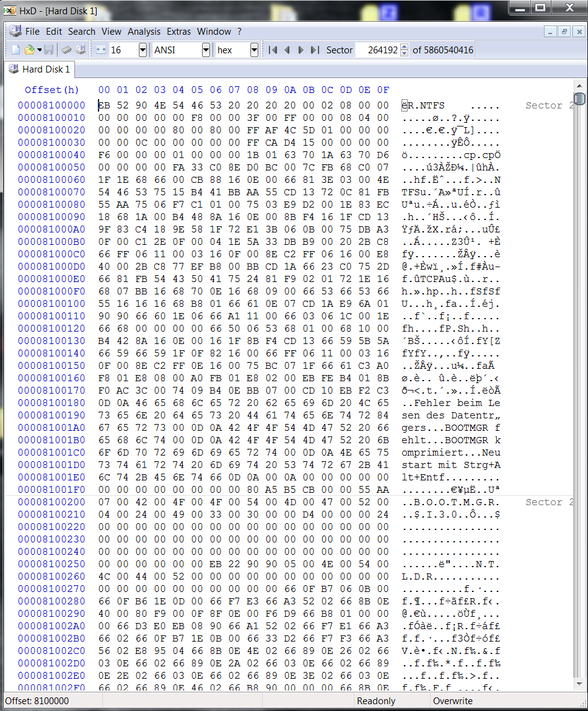Image resolution: width=588 pixels, height=711 pixels.
Task: Click decoded text 'start mit Strg+A'
Action: [x=450, y=465]
